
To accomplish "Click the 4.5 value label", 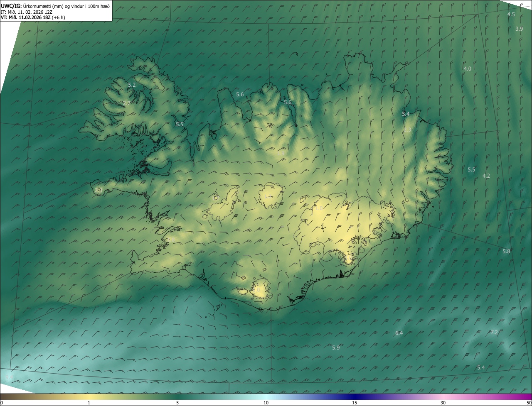I will (x=511, y=14).
